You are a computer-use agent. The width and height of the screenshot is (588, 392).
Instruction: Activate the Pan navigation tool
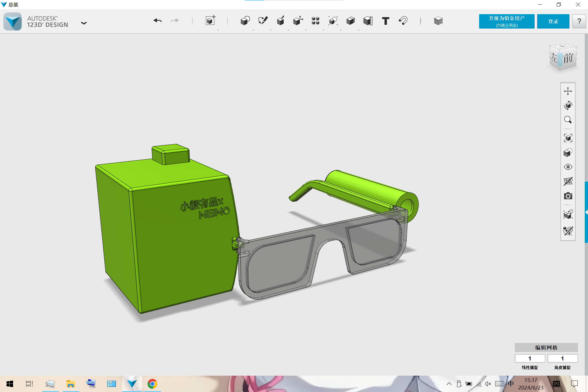click(568, 91)
